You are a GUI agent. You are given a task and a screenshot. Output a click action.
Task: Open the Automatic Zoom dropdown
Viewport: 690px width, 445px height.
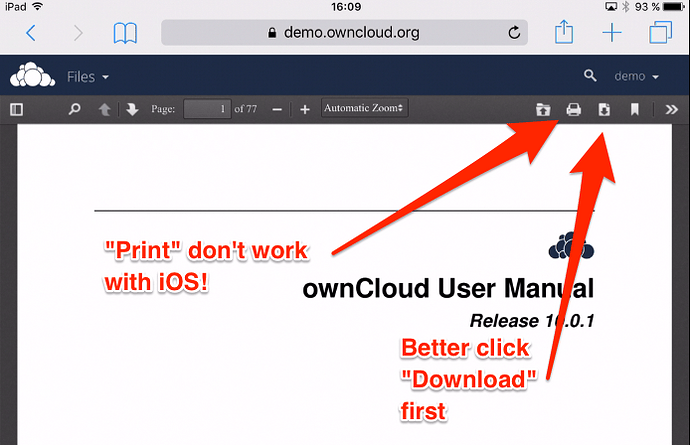tap(364, 108)
